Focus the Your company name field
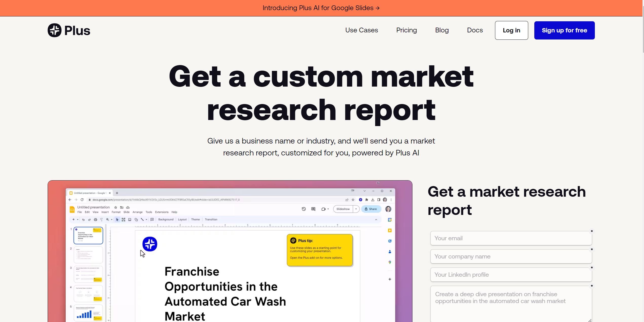The width and height of the screenshot is (644, 322). tap(511, 256)
